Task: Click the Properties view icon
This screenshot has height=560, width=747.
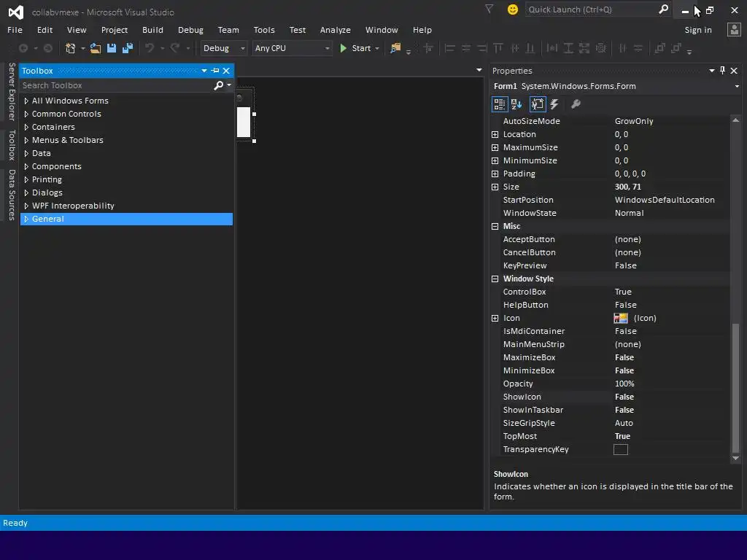Action: (x=538, y=104)
